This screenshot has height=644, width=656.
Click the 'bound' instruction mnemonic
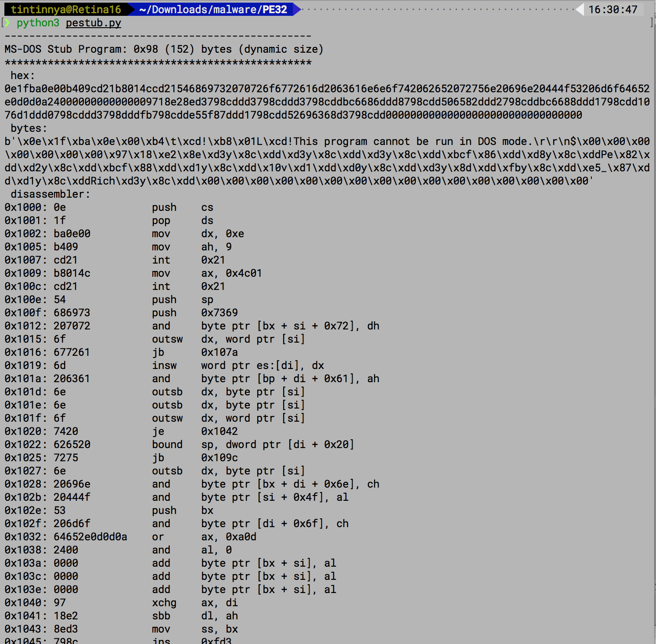coord(167,445)
